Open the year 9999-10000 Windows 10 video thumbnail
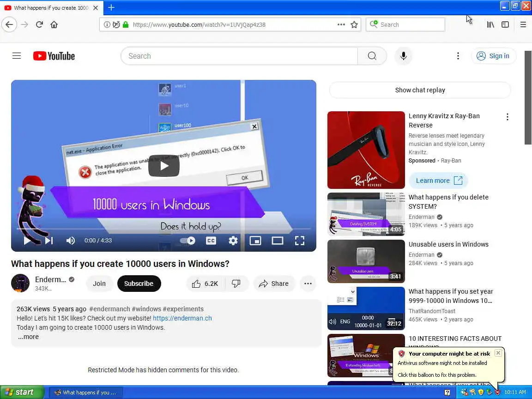 tap(366, 308)
